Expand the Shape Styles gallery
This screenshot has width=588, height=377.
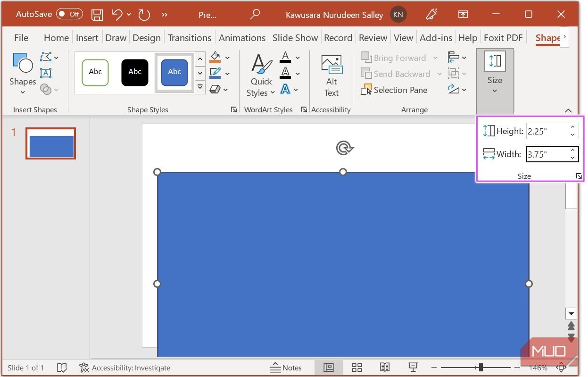200,87
